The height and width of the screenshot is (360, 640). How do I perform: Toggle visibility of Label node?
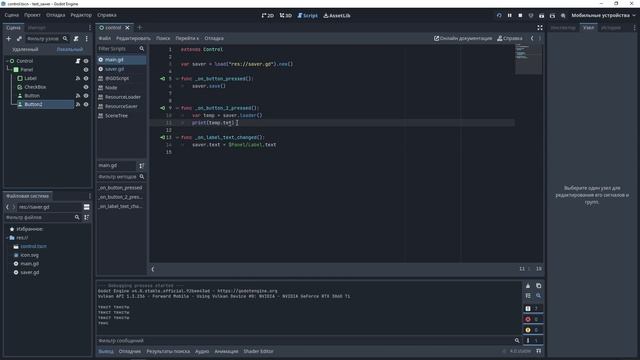[86, 78]
